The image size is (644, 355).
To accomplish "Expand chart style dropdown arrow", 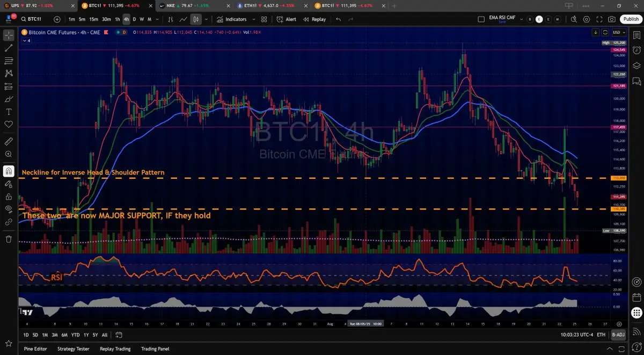I will pyautogui.click(x=206, y=19).
